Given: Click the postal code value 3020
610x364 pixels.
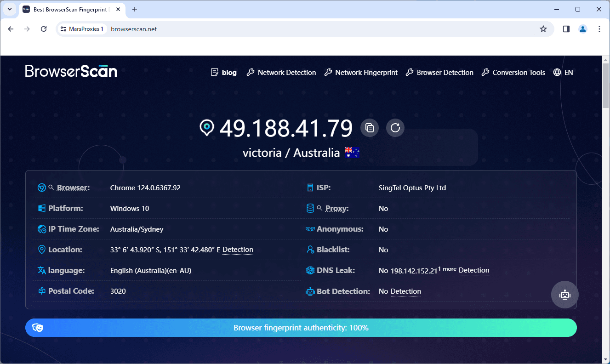Looking at the screenshot, I should (x=118, y=291).
